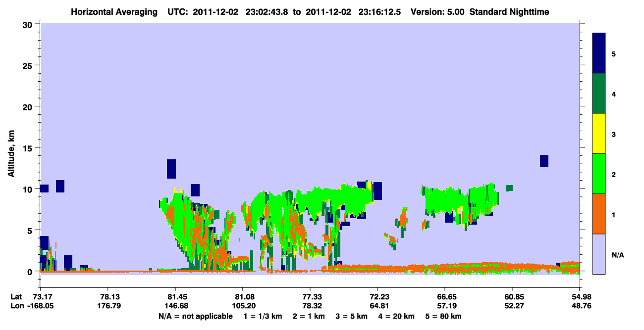644x330 pixels.
Task: Click the 'Lat' row label
Action: [x=16, y=297]
